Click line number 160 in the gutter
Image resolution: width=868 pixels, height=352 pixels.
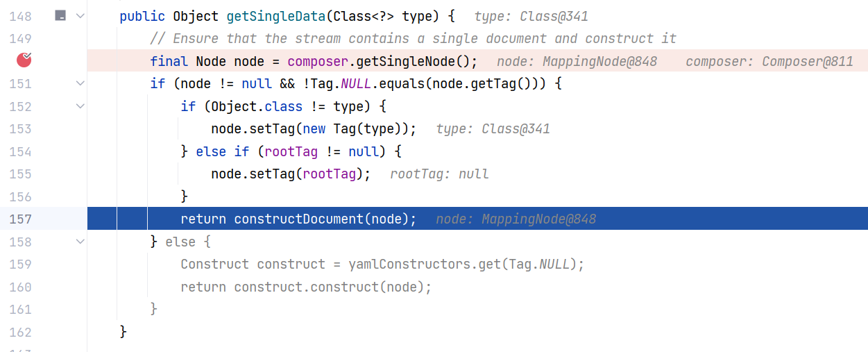(21, 287)
